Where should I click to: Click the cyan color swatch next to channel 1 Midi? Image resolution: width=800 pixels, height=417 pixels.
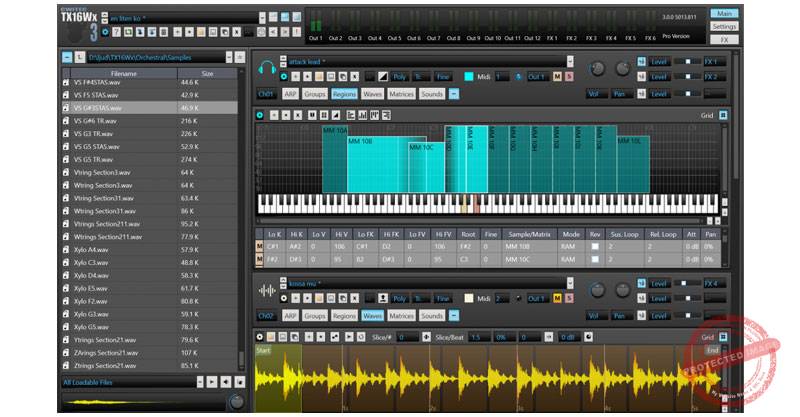click(x=469, y=77)
